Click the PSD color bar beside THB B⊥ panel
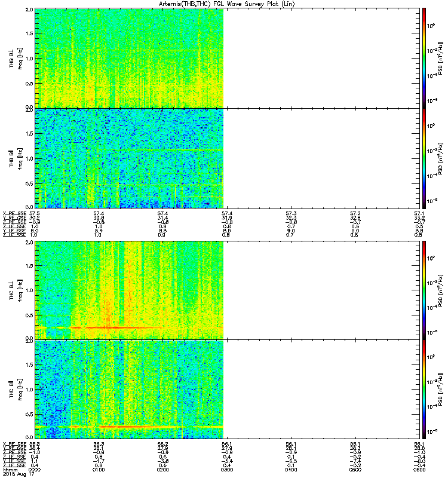448x478 pixels. coord(424,58)
